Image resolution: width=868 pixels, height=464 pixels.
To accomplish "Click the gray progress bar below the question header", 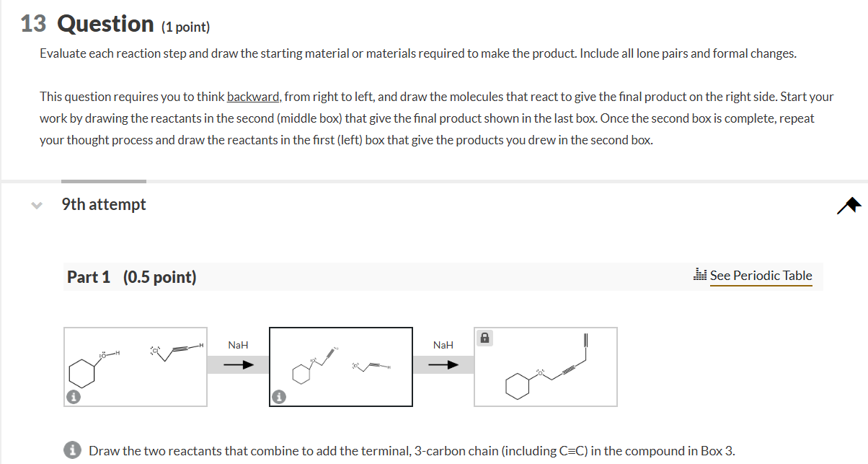I will [x=103, y=180].
